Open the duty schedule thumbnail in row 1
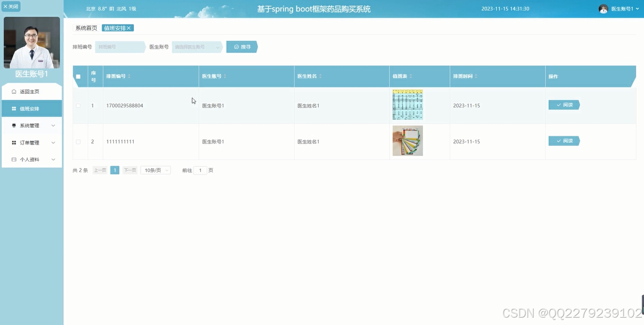Viewport: 644px width, 325px height. tap(407, 104)
